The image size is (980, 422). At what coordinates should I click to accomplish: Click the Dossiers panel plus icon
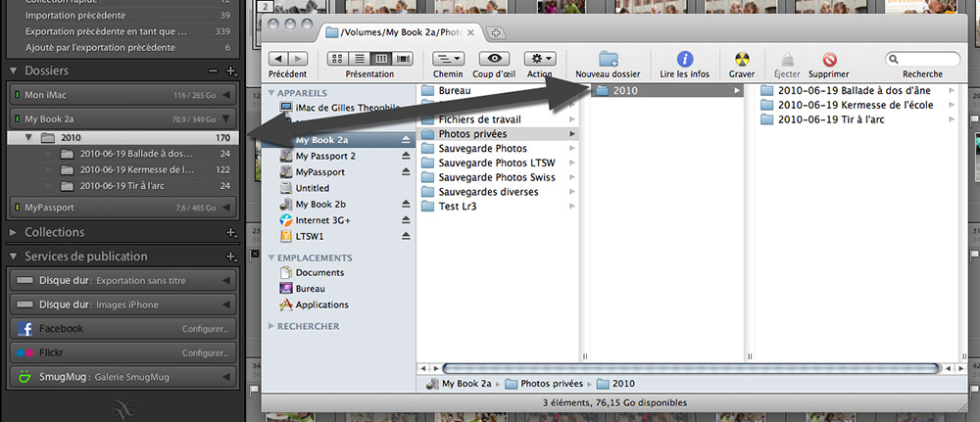[230, 71]
